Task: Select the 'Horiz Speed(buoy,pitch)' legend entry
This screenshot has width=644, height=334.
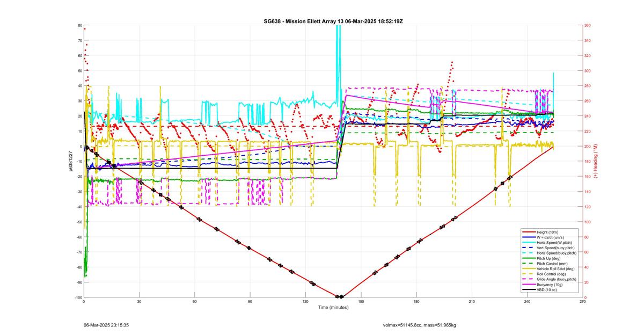Action: [549, 253]
